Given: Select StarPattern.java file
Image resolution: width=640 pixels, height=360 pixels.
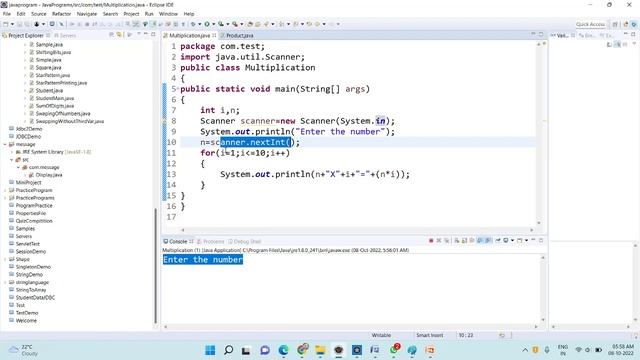Looking at the screenshot, I should [x=53, y=75].
